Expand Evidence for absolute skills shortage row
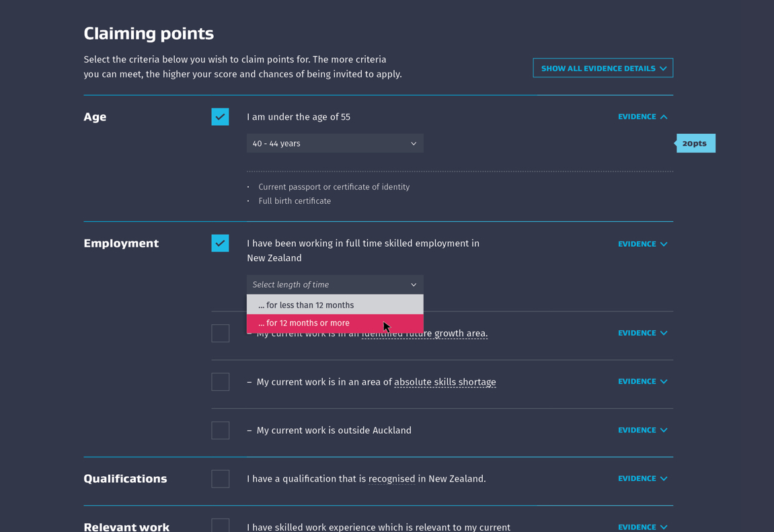The width and height of the screenshot is (774, 532). [x=642, y=381]
